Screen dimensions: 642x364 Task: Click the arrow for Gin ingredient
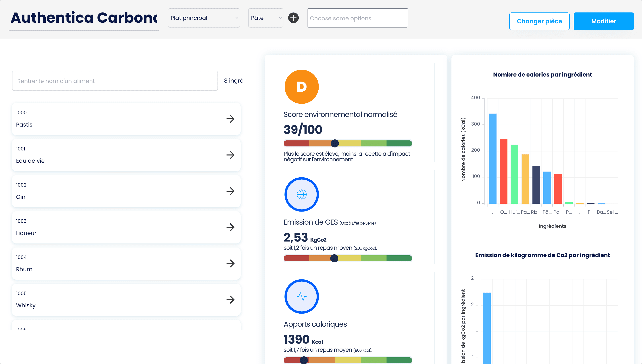tap(230, 191)
